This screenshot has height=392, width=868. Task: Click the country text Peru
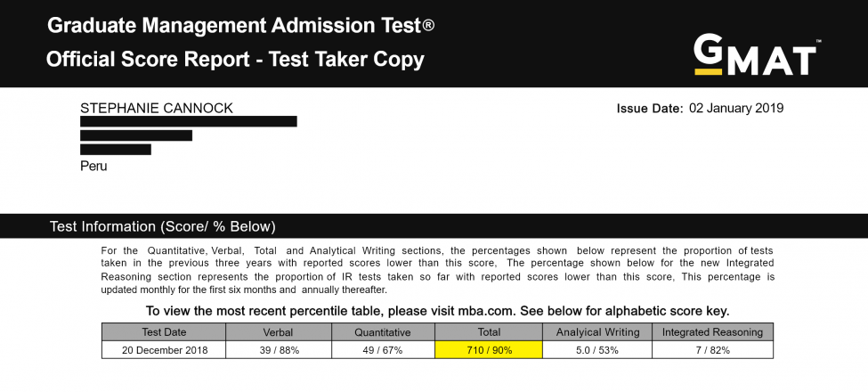coord(93,166)
